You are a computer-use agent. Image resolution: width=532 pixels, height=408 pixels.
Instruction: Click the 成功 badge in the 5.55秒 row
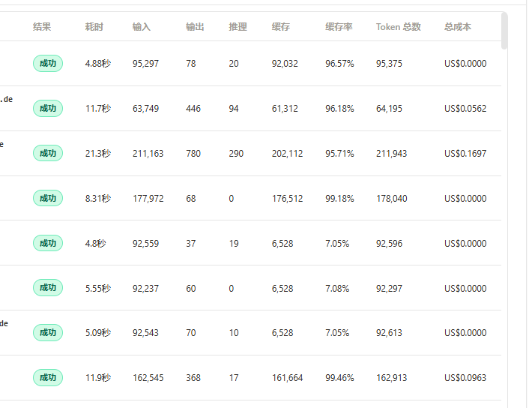pos(48,288)
